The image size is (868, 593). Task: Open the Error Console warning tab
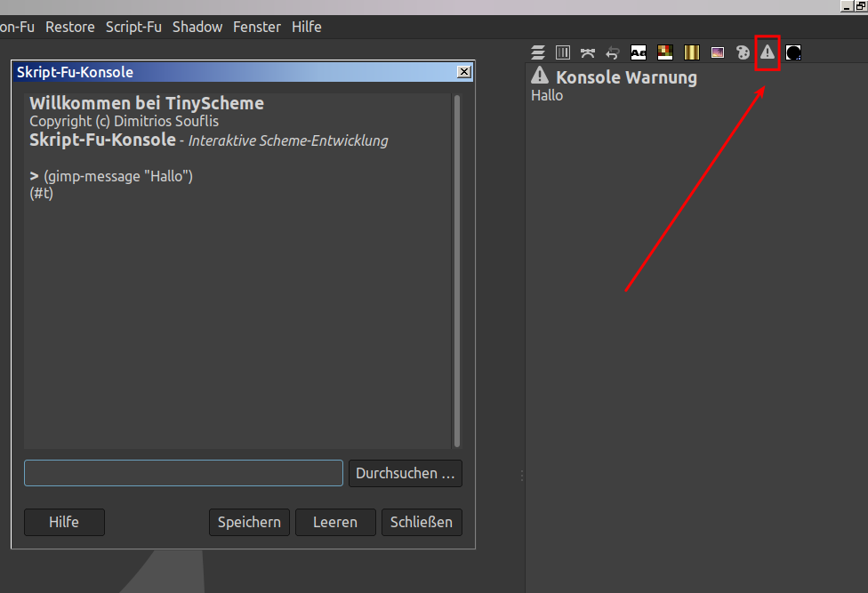[x=768, y=52]
